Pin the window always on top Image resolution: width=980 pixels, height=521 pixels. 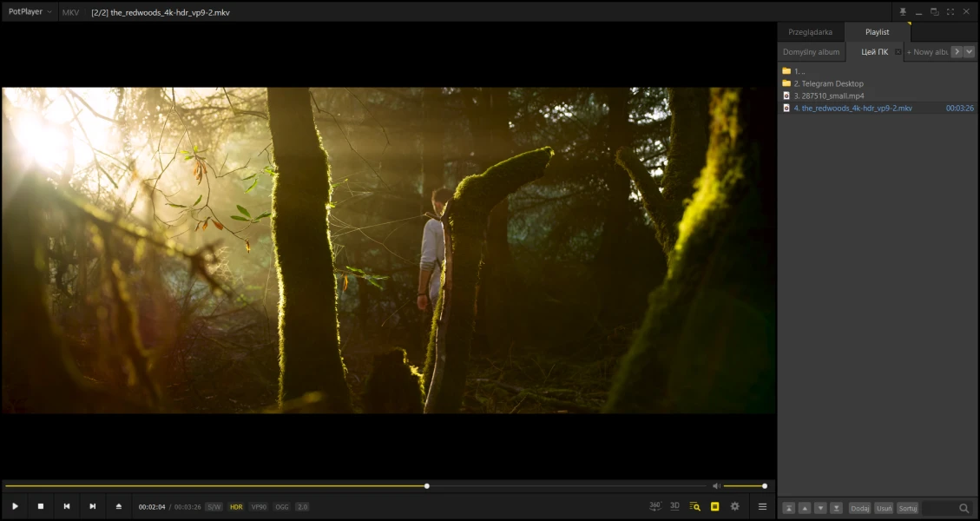coord(903,12)
